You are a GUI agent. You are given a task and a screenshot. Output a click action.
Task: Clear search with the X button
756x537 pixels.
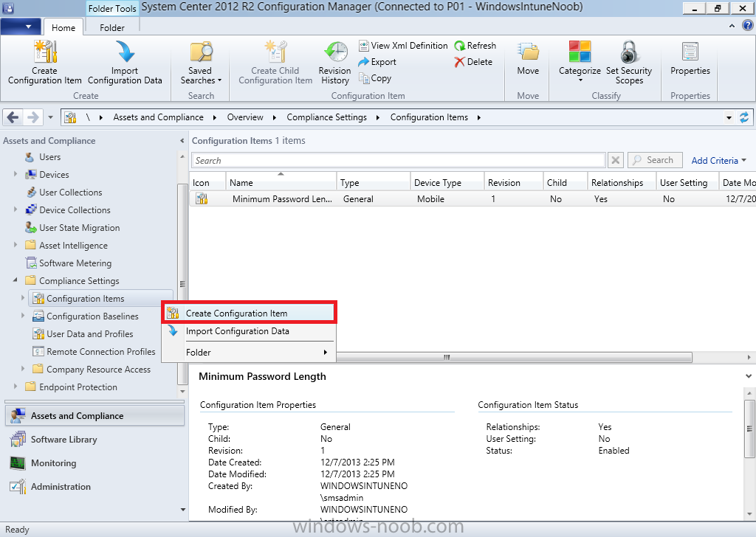[x=616, y=160]
